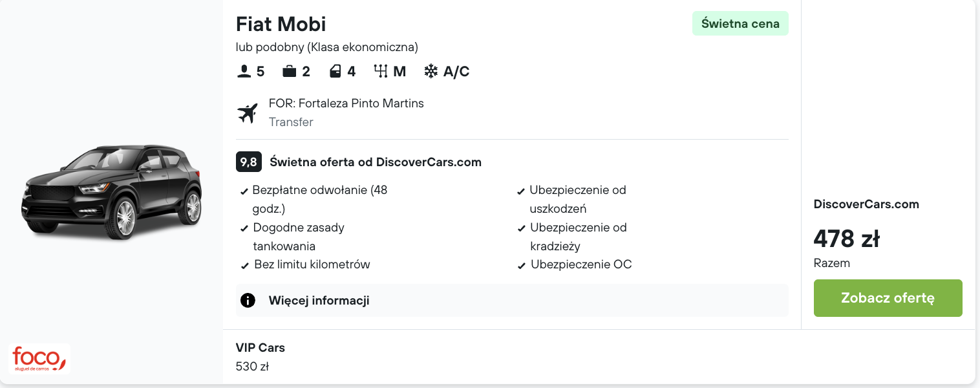Click the 9,8 rating badge
Viewport: 980px width, 388px height.
[248, 162]
